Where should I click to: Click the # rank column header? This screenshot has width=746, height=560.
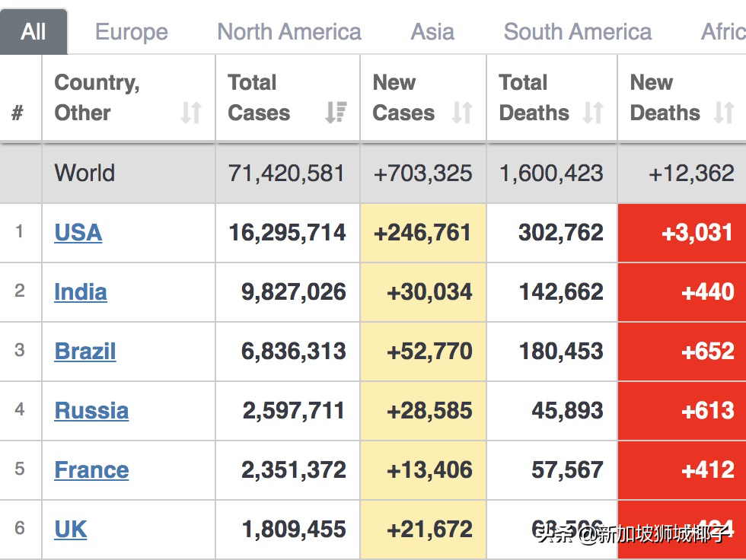[18, 113]
